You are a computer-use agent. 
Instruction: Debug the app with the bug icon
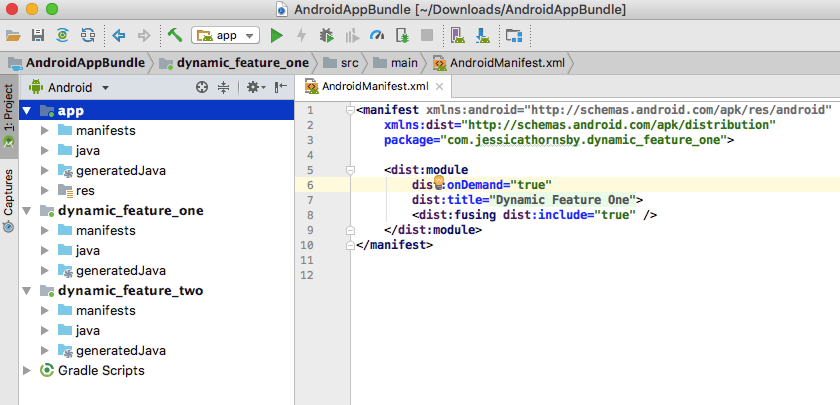coord(326,36)
